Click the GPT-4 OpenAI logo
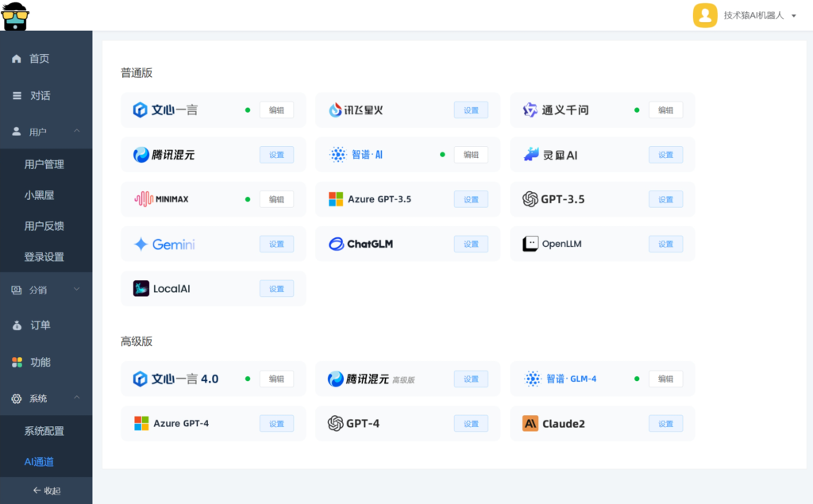Screen dimensions: 813x504 (x=336, y=424)
